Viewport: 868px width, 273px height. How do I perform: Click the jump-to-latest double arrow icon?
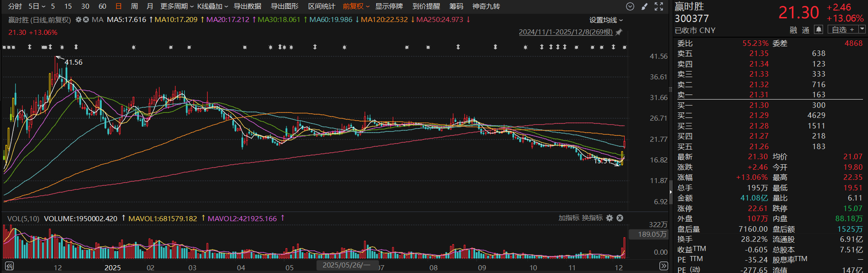click(663, 266)
